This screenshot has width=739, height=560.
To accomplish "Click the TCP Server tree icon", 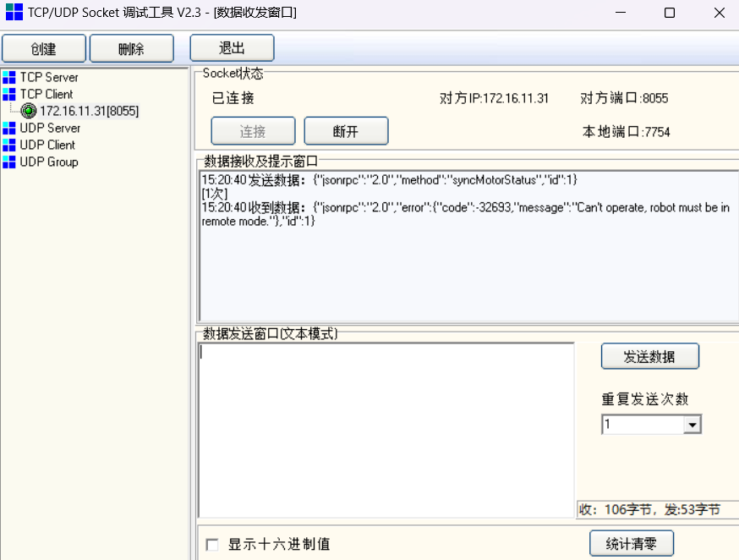I will tap(9, 77).
